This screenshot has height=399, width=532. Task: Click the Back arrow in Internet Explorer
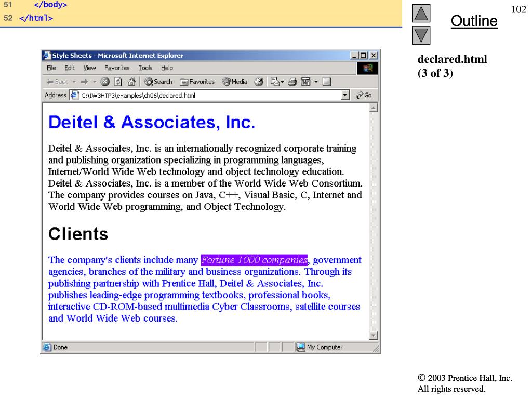56,82
